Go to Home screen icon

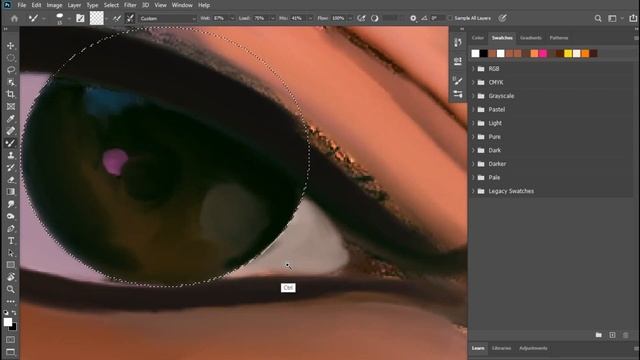coord(14,18)
